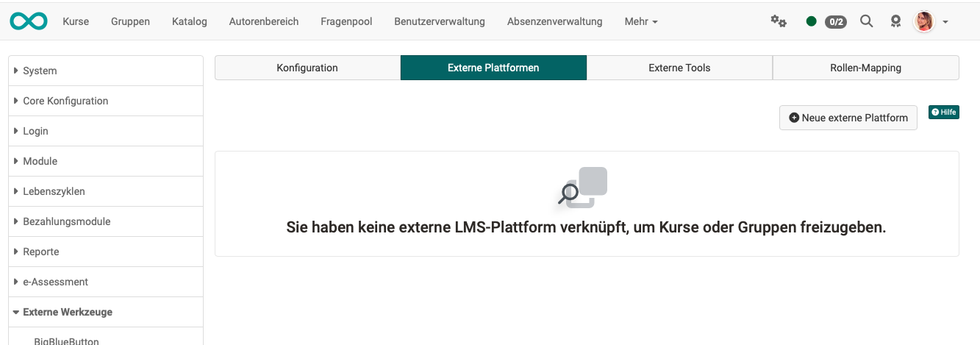Click the search magnifier icon
This screenshot has height=345, width=980.
pos(867,21)
